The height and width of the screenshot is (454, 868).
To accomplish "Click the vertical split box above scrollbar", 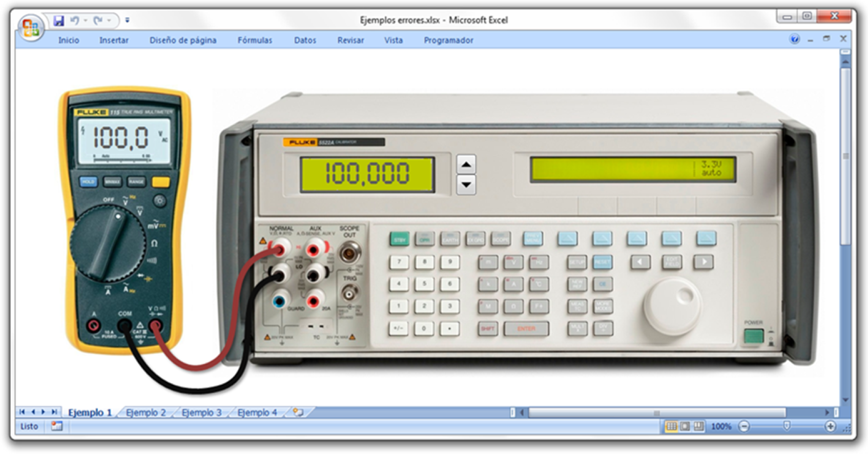I will point(845,52).
